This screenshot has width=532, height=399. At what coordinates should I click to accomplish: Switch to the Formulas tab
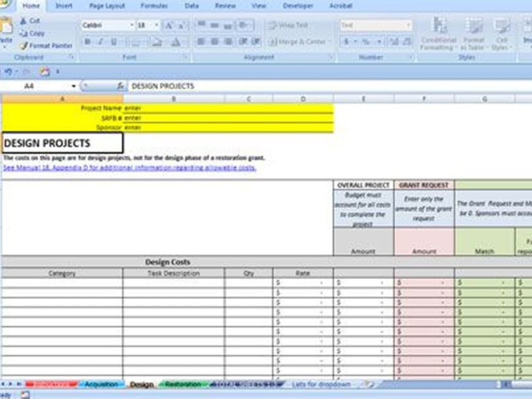point(154,6)
